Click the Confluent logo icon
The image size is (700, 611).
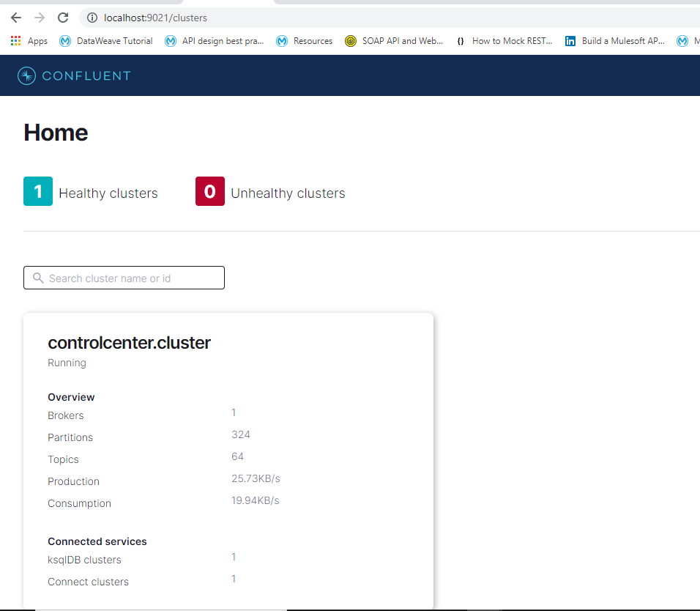tap(27, 75)
